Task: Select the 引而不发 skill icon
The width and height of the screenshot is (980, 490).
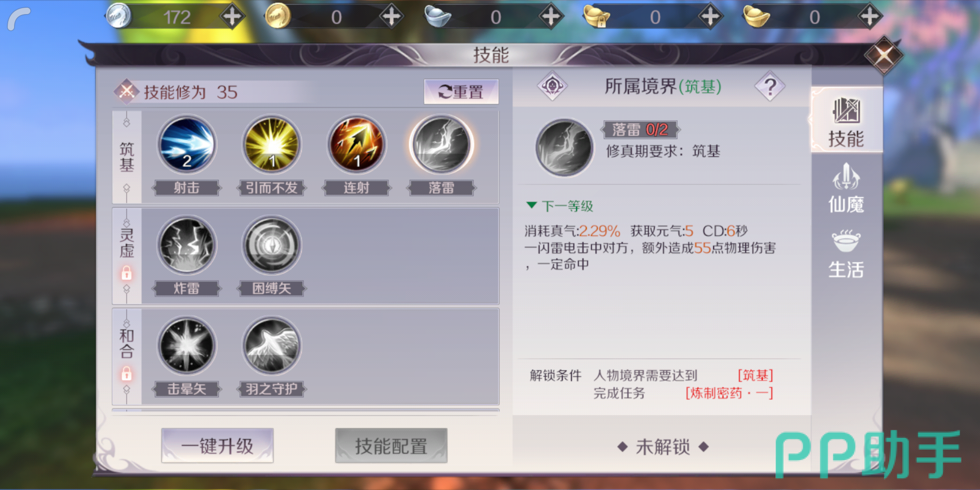Action: [271, 145]
